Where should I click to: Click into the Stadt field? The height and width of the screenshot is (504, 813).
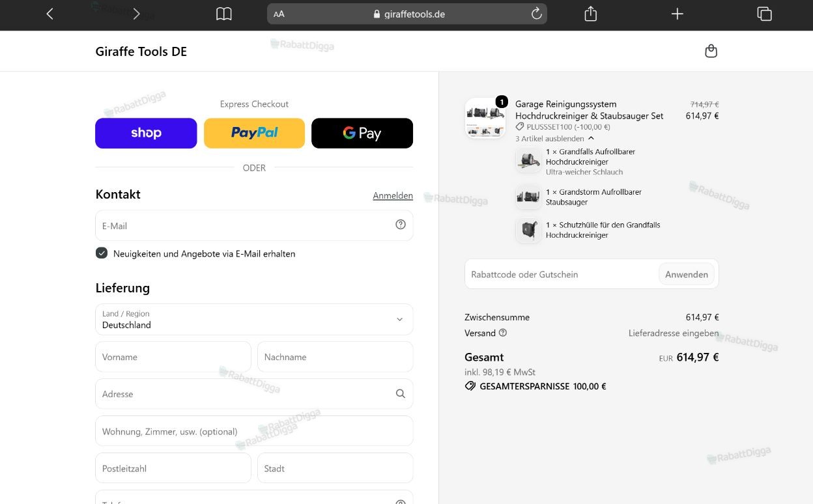point(335,468)
